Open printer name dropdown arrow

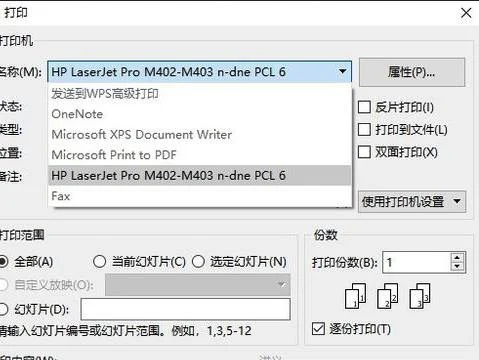point(342,71)
